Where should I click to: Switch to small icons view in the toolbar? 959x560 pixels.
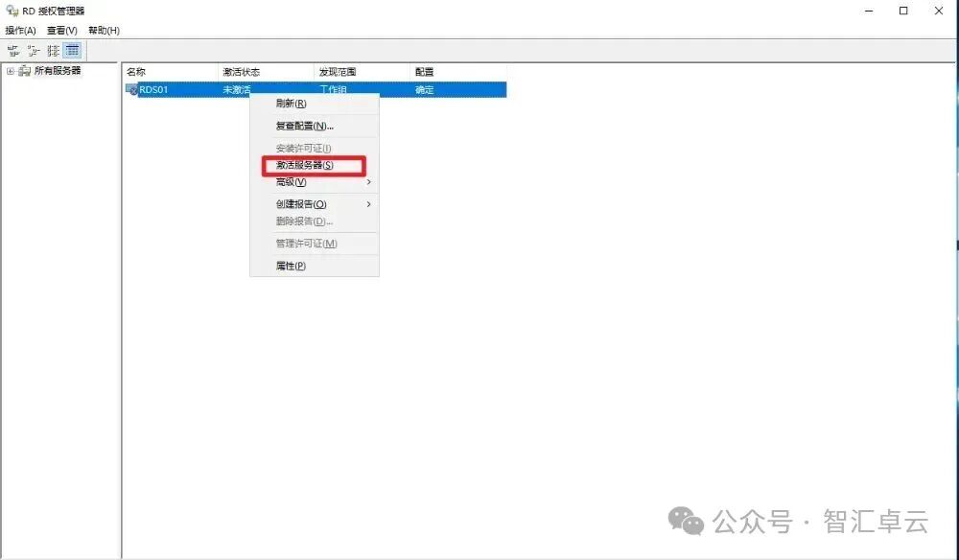coord(33,50)
